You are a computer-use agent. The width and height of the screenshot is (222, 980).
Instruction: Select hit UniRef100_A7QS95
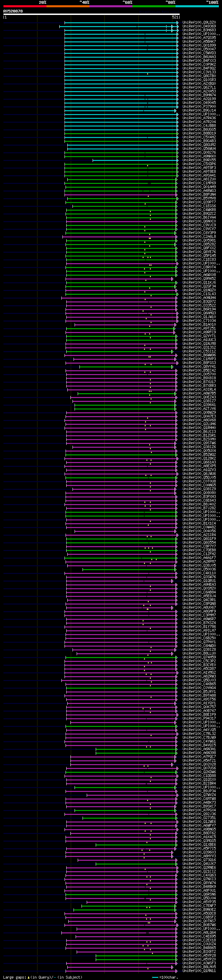[199, 38]
